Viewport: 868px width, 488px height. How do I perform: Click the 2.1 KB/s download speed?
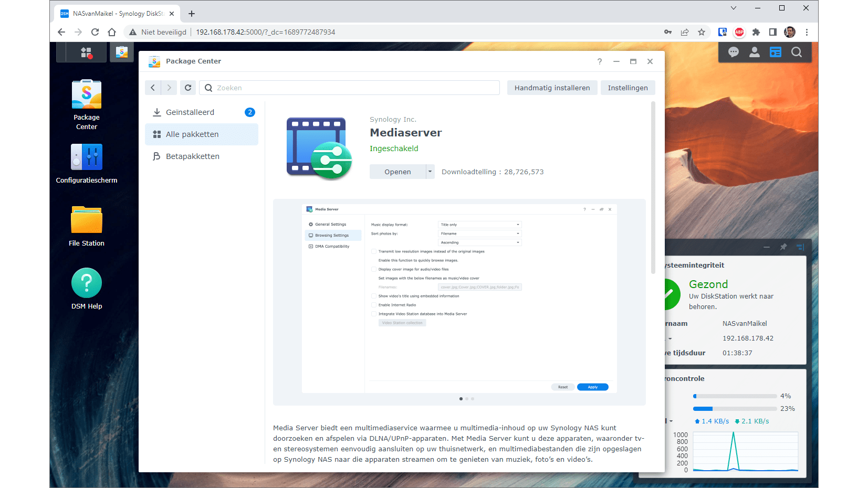[751, 421]
